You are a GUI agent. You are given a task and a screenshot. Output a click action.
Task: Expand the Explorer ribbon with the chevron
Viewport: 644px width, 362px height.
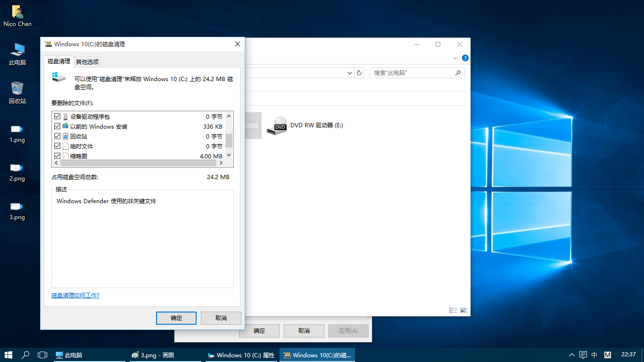tap(455, 58)
